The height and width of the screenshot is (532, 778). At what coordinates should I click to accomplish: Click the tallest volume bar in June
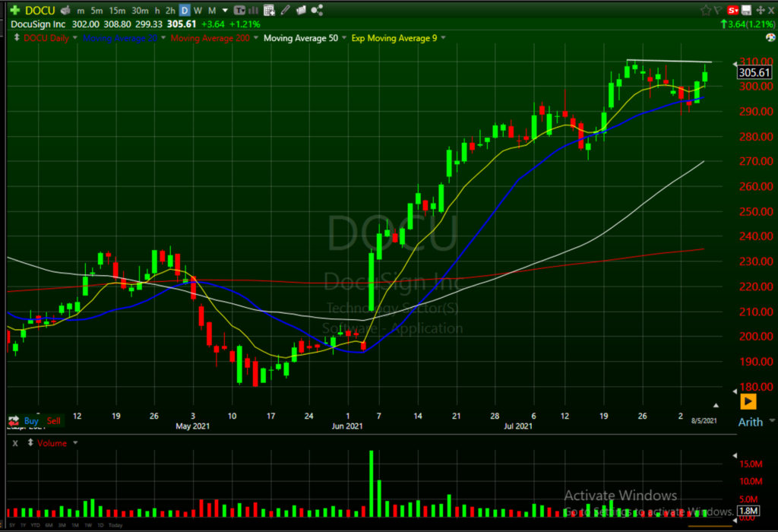tap(371, 484)
